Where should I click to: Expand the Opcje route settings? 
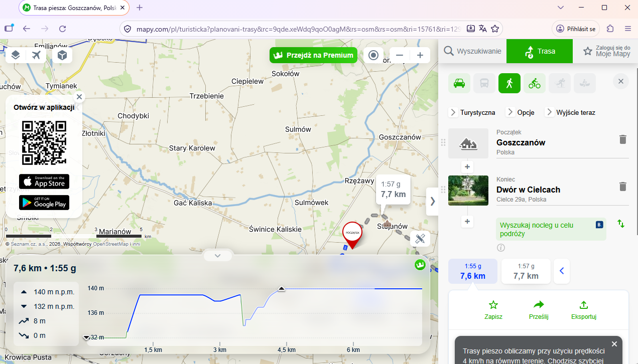521,112
